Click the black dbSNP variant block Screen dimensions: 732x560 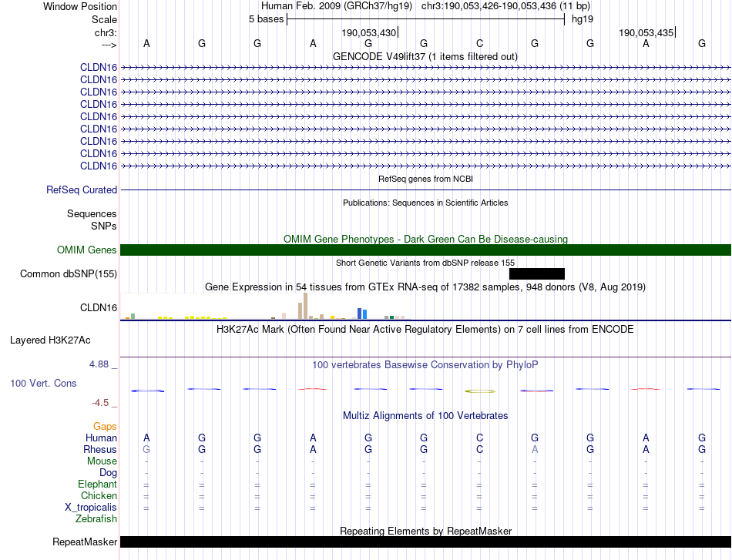[537, 273]
